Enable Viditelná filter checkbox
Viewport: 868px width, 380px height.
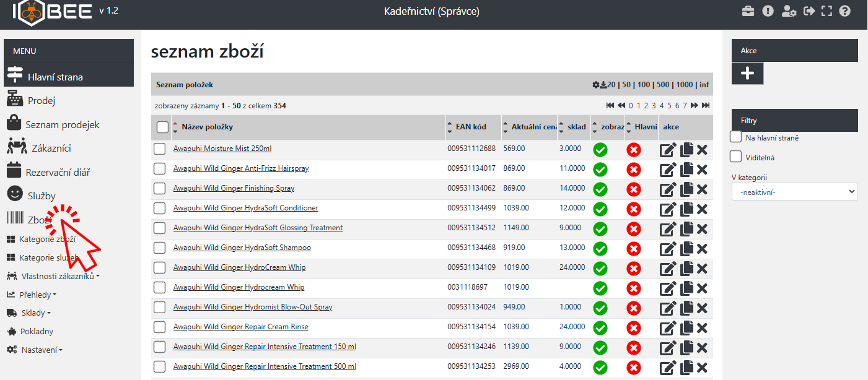(x=736, y=156)
